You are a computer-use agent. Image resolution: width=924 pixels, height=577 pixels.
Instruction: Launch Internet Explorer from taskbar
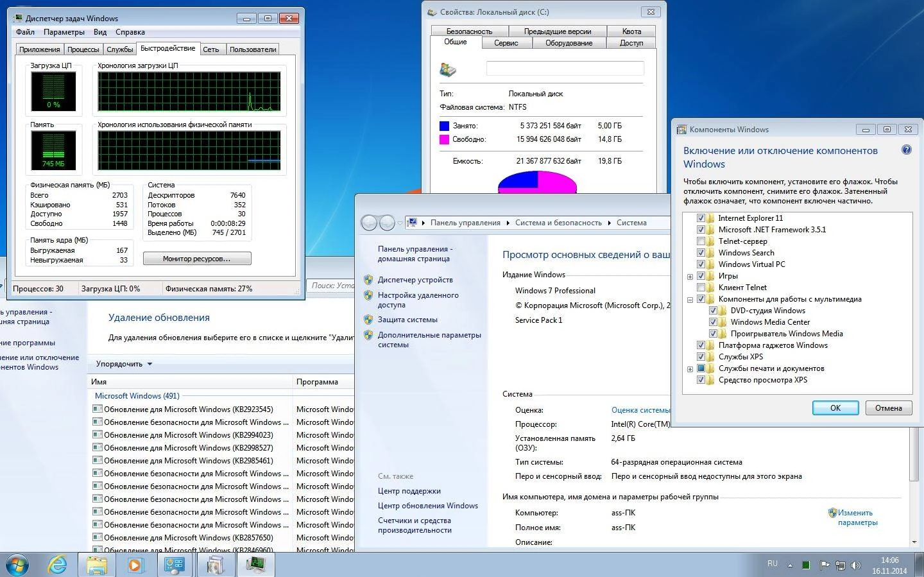pyautogui.click(x=57, y=565)
